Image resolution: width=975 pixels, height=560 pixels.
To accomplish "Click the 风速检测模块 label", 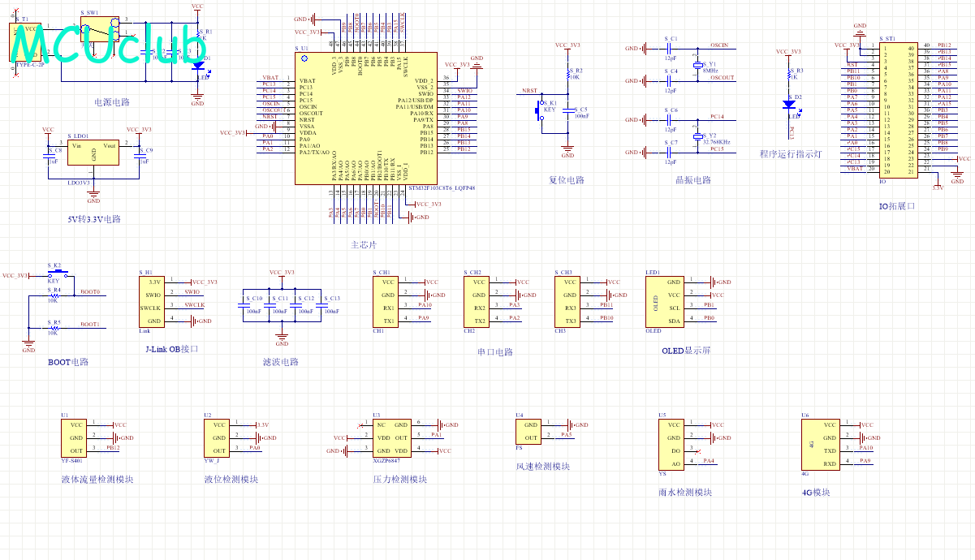I will (543, 467).
